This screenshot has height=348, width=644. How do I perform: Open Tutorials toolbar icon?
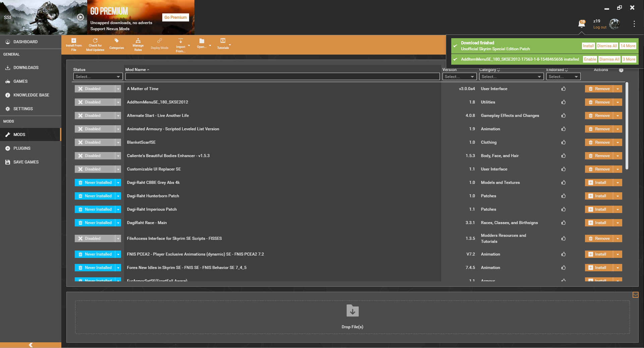pyautogui.click(x=223, y=44)
